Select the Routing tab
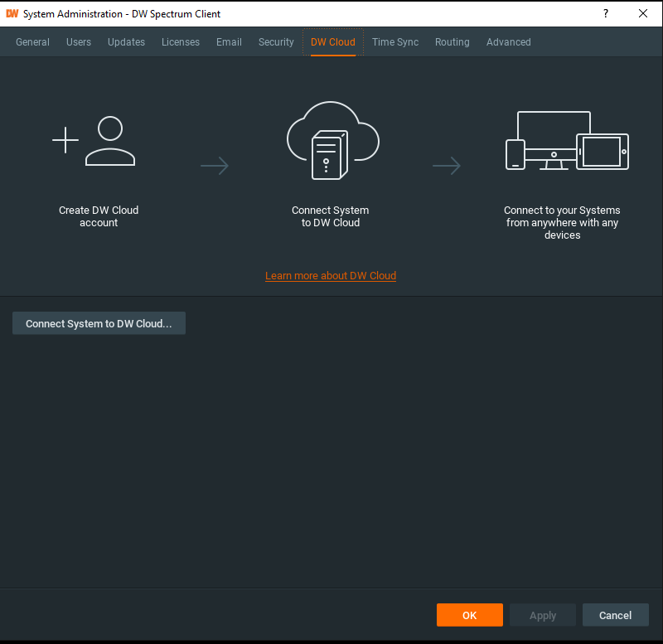663x644 pixels. pos(452,42)
